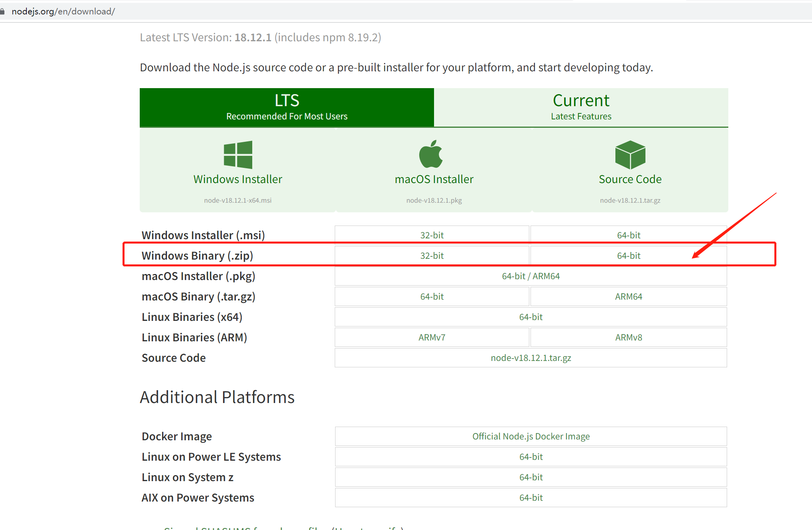
Task: Download Windows Installer (.msi) 64-bit
Action: pyautogui.click(x=629, y=235)
